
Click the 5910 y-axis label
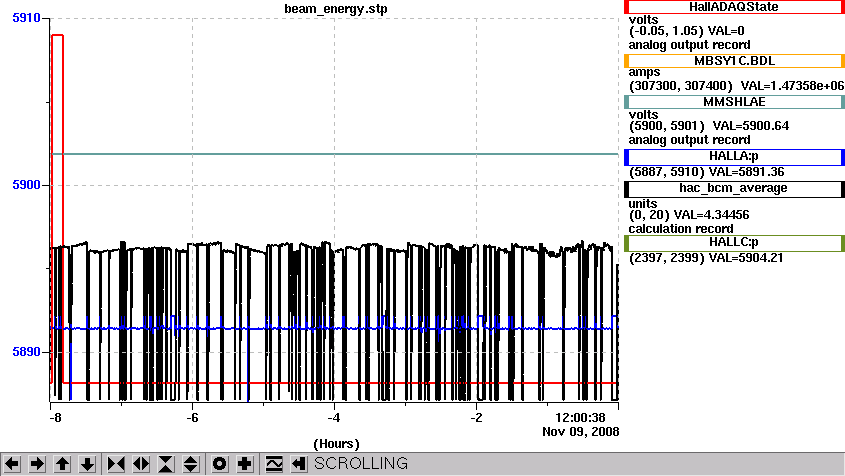pos(26,18)
